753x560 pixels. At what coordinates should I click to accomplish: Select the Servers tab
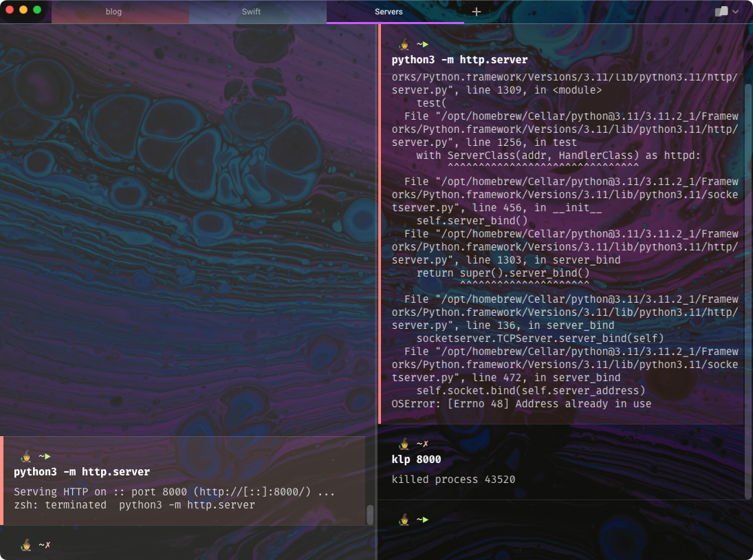(389, 12)
